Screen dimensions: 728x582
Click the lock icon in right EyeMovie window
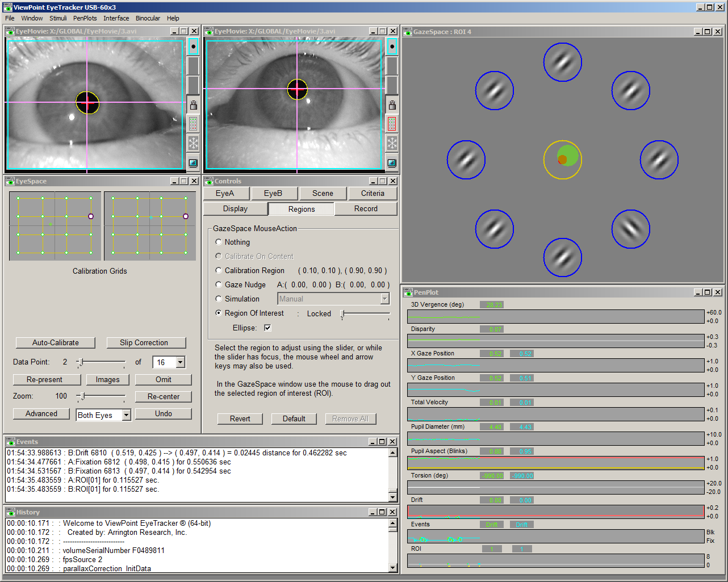[392, 106]
